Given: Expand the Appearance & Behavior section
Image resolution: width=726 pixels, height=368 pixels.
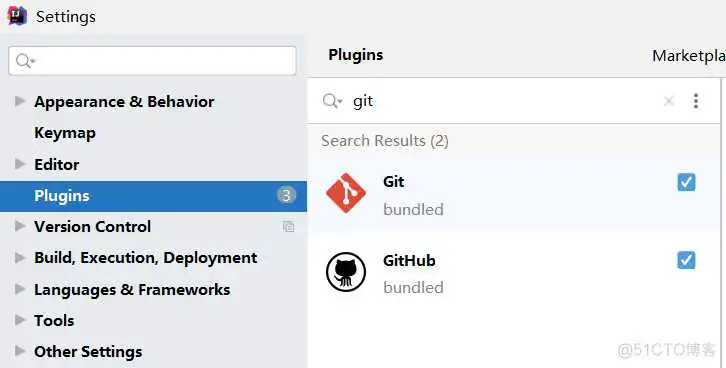Looking at the screenshot, I should coord(19,101).
